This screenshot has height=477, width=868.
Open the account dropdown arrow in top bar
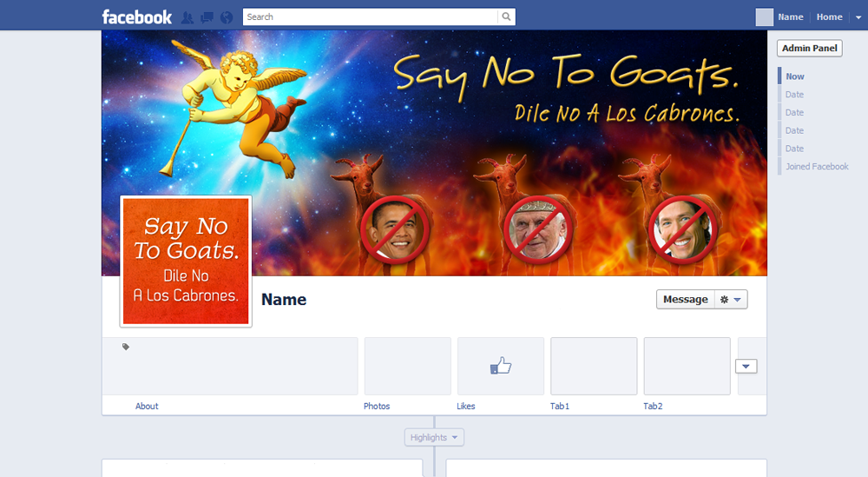(858, 17)
